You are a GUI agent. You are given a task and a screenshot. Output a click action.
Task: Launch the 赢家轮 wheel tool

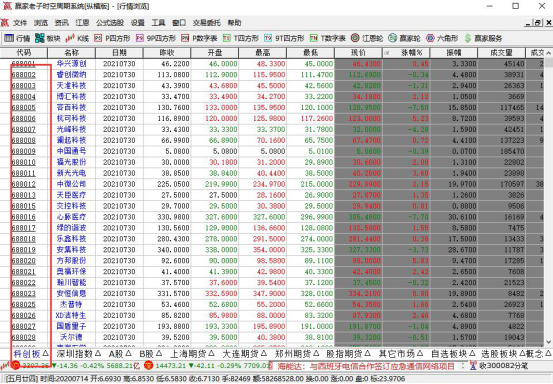405,38
